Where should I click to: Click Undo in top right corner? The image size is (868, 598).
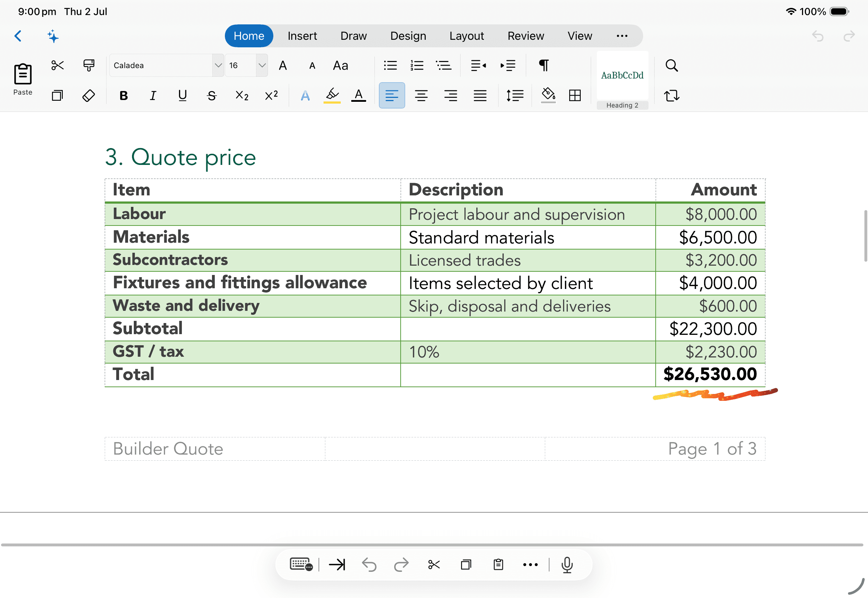(x=817, y=36)
